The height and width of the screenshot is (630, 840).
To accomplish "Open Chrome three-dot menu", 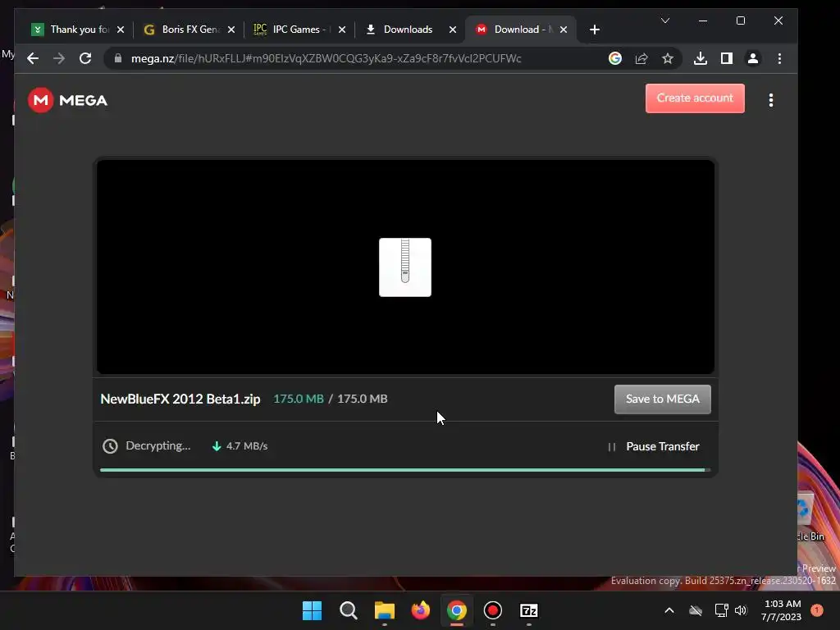I will [x=779, y=58].
